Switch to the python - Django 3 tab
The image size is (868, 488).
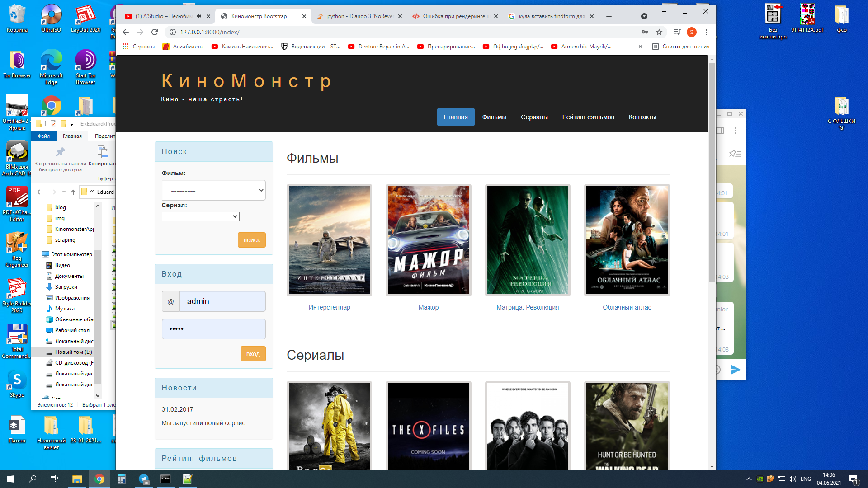point(359,16)
